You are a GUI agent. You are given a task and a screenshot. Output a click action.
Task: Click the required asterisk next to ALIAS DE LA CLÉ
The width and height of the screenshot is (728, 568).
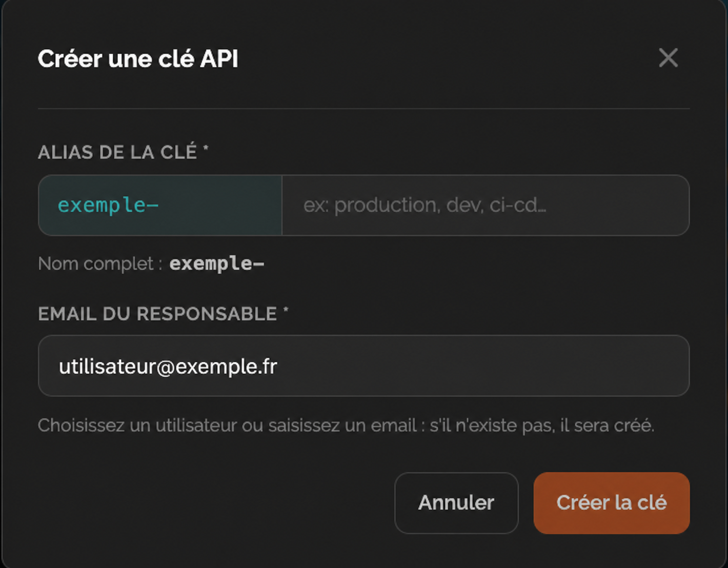(206, 148)
